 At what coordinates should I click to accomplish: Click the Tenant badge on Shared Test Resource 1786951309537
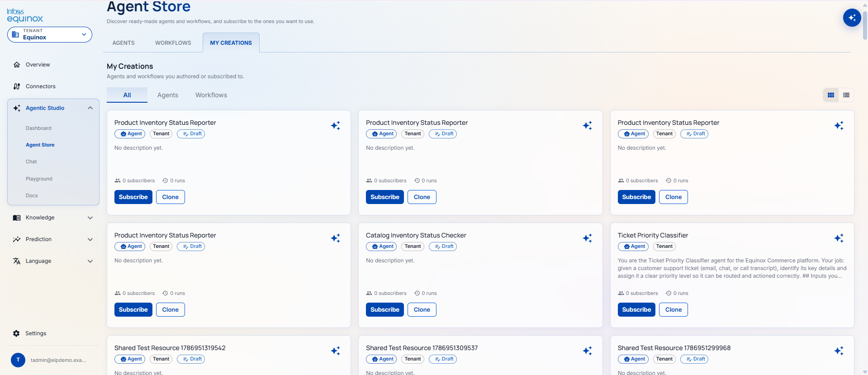click(413, 359)
